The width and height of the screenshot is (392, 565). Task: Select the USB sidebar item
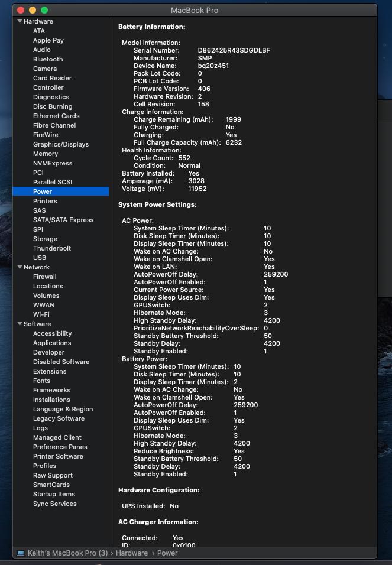40,258
